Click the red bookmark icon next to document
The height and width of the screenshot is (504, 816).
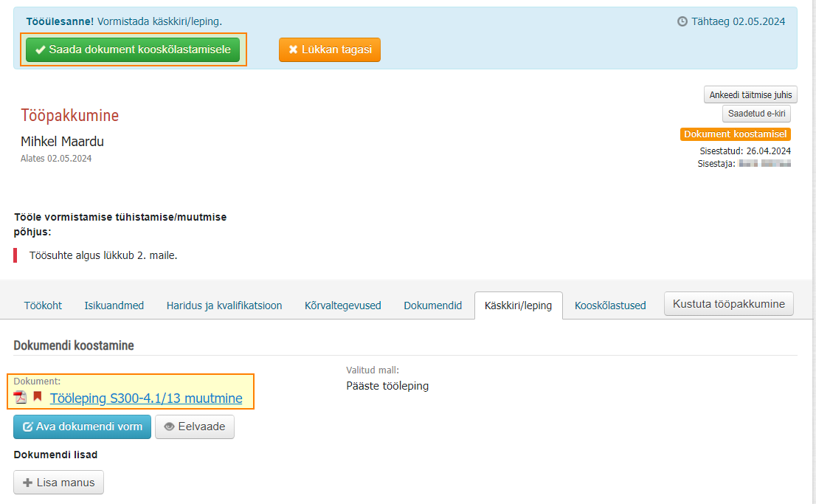click(37, 397)
